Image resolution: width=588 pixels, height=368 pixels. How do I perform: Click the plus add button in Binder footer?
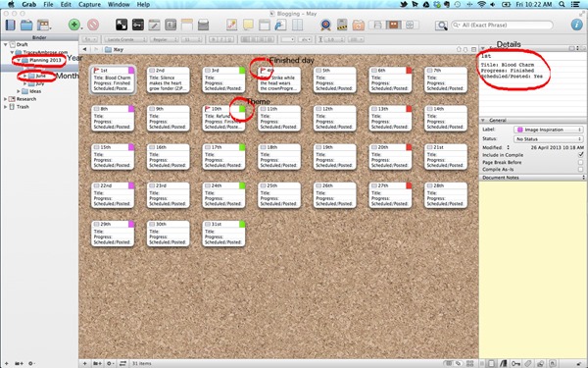click(x=6, y=363)
